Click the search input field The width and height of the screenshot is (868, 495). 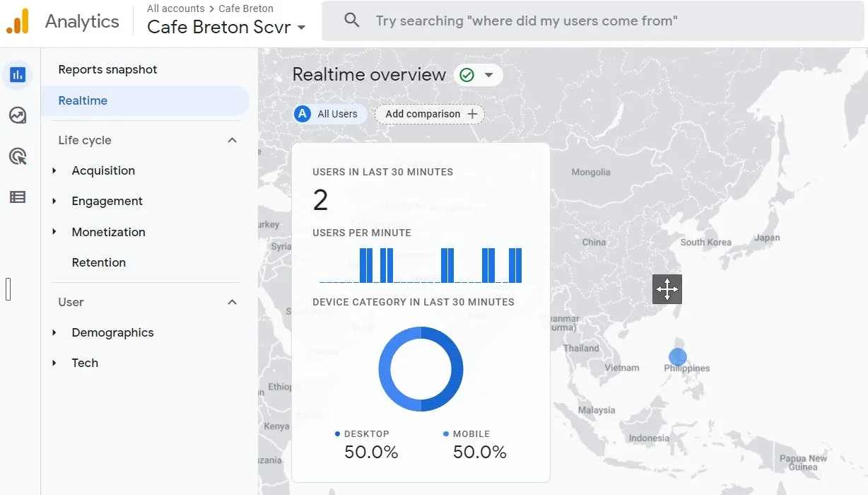click(594, 21)
